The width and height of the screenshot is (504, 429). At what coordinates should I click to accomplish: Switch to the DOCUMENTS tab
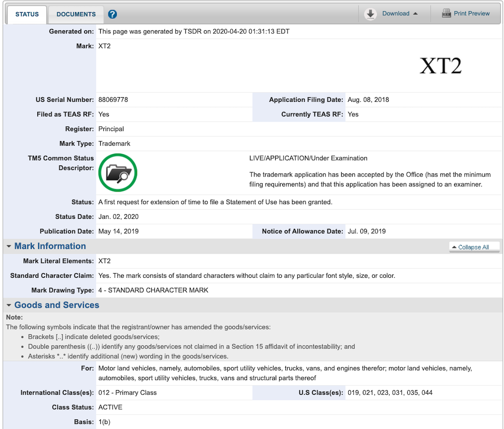tap(76, 14)
